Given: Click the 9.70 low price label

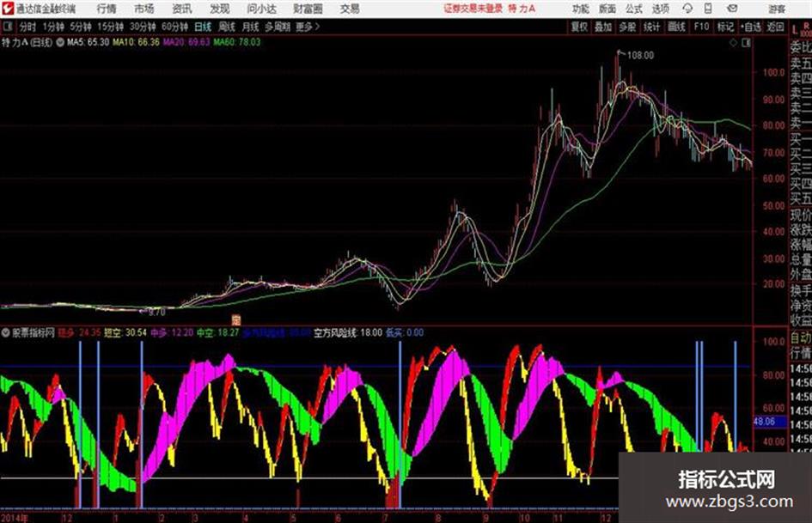Looking at the screenshot, I should tap(156, 313).
